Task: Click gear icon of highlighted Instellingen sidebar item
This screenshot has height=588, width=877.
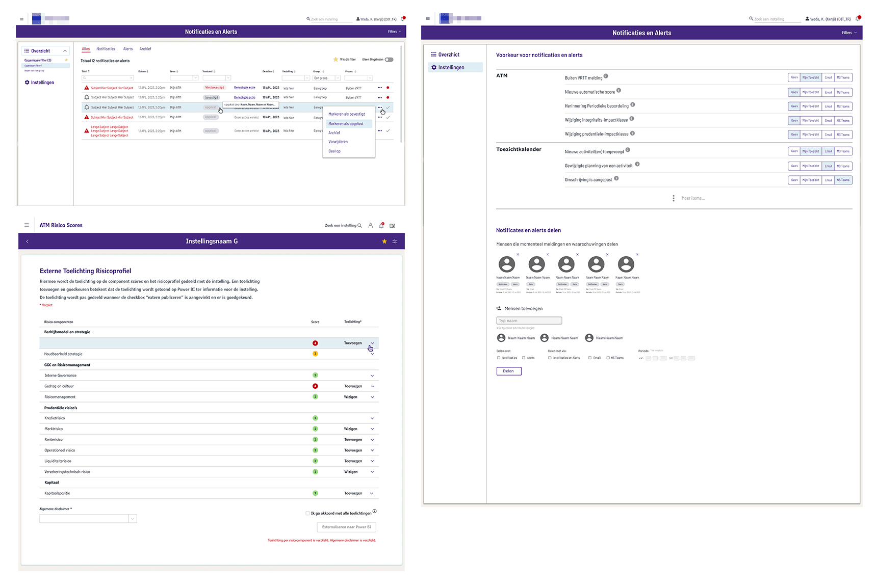Action: coord(434,67)
